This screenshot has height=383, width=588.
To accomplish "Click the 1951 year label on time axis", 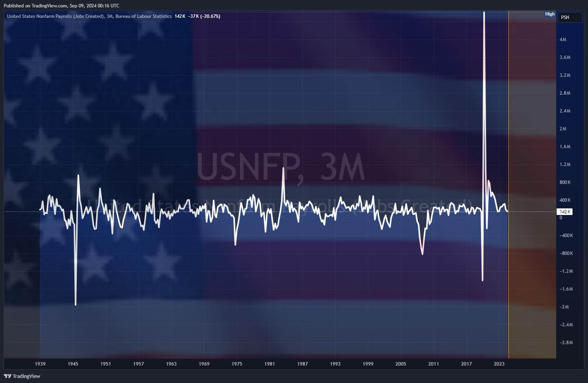I will (105, 364).
